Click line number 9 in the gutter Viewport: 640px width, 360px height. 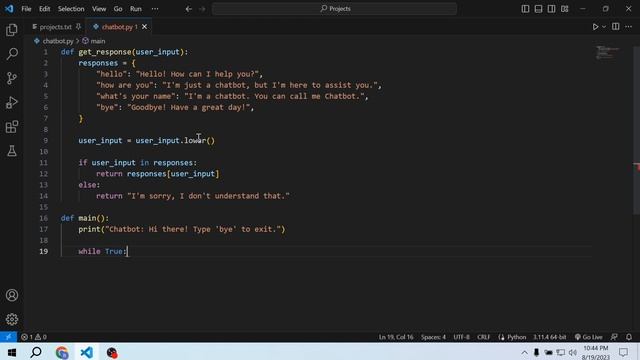point(45,141)
